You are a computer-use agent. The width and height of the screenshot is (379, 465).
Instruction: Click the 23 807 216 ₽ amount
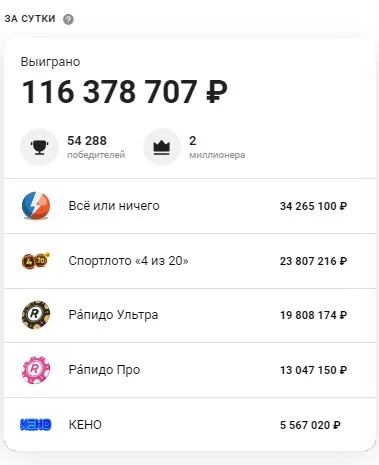(x=313, y=261)
